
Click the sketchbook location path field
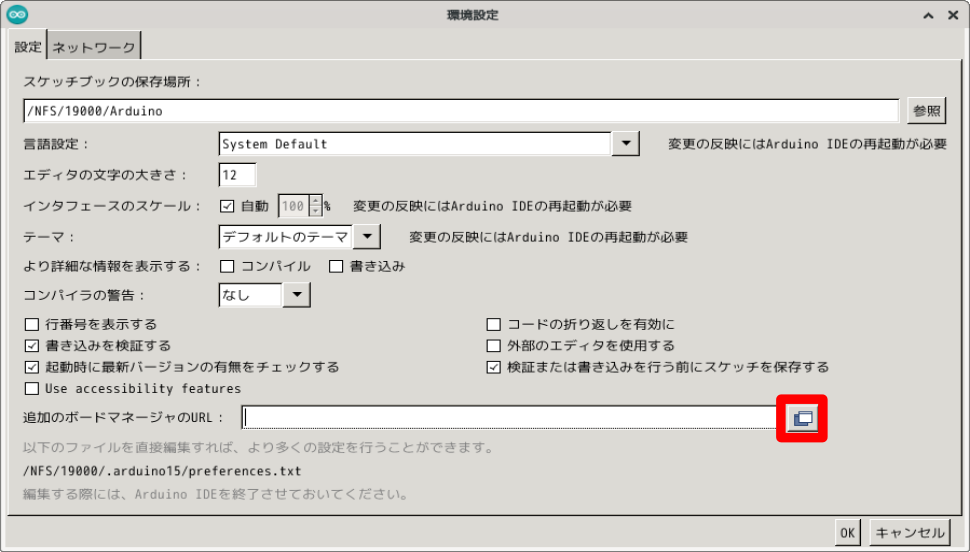[461, 111]
